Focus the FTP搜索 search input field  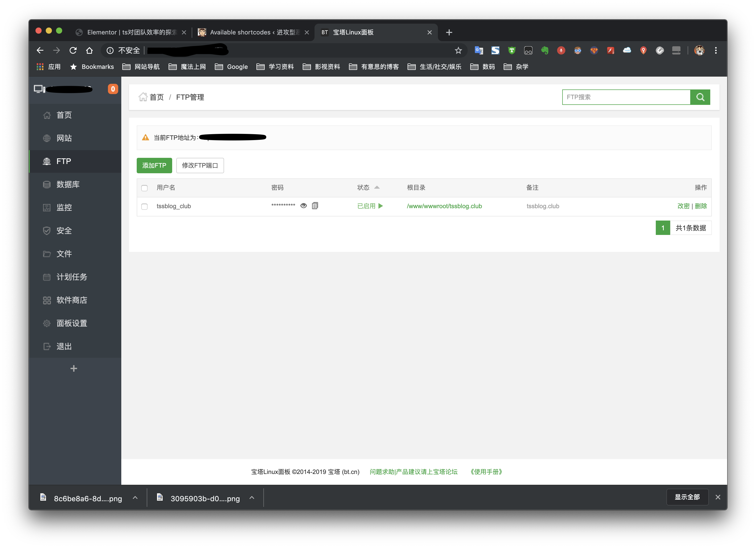(x=626, y=97)
